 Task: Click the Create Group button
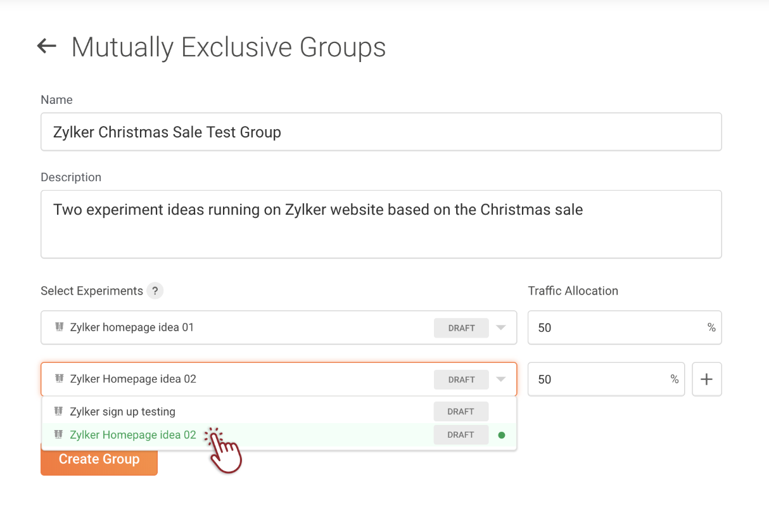(99, 459)
